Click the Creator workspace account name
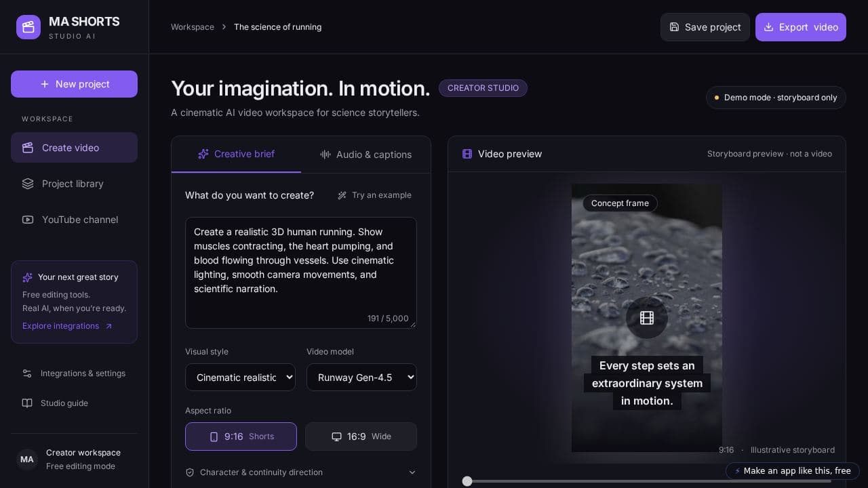The image size is (868, 488). click(83, 453)
